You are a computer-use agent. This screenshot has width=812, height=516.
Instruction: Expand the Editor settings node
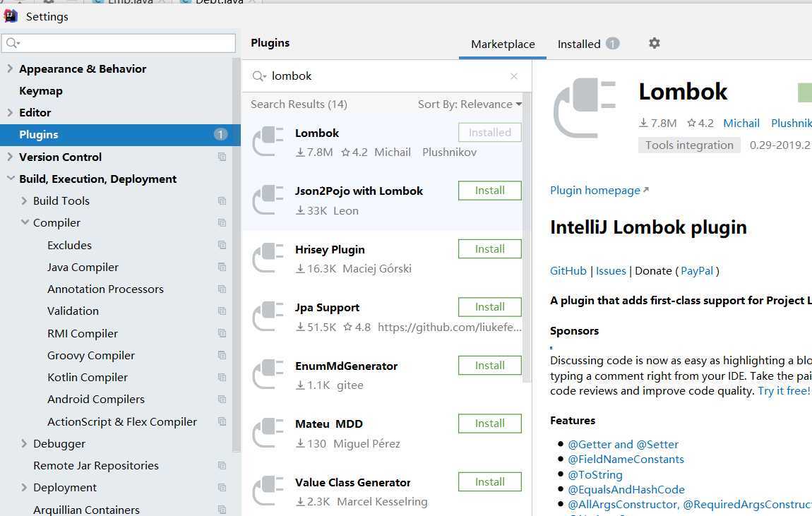pyautogui.click(x=10, y=112)
